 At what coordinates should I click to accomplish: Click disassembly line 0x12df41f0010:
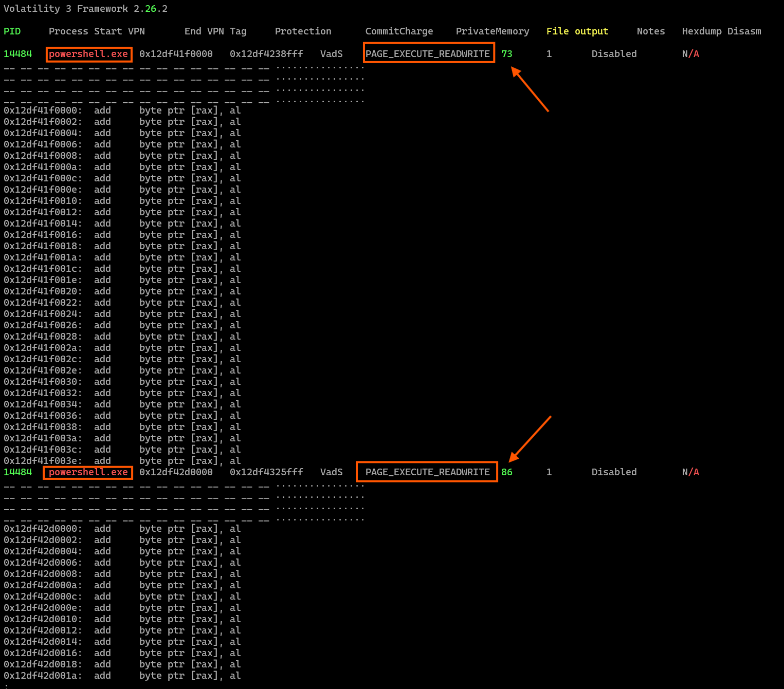[x=122, y=201]
